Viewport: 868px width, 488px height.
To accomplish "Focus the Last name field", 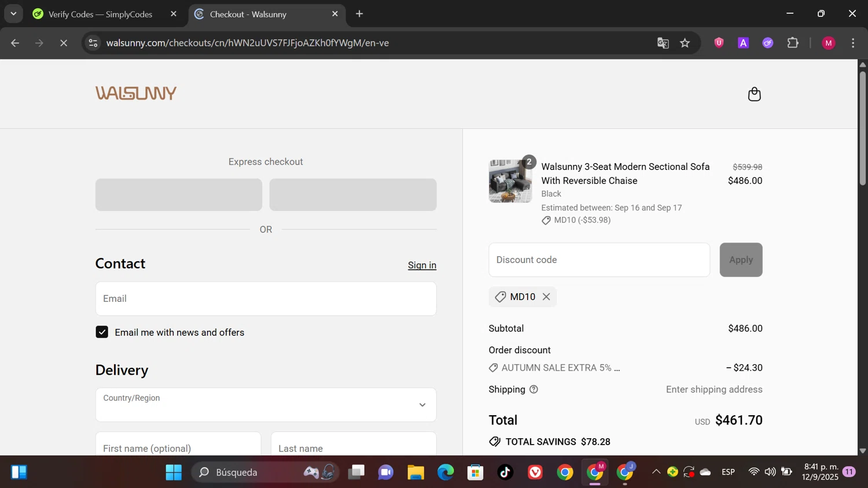I will 354,444.
